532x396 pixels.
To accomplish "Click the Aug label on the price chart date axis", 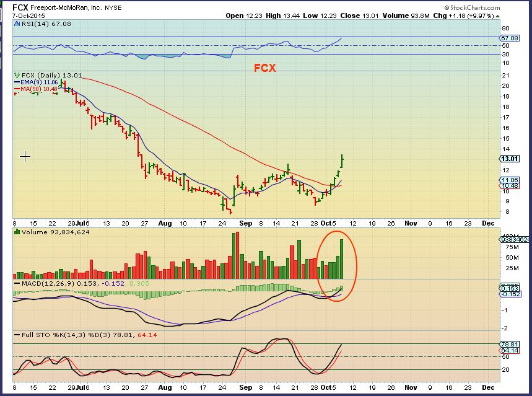I will 165,223.
